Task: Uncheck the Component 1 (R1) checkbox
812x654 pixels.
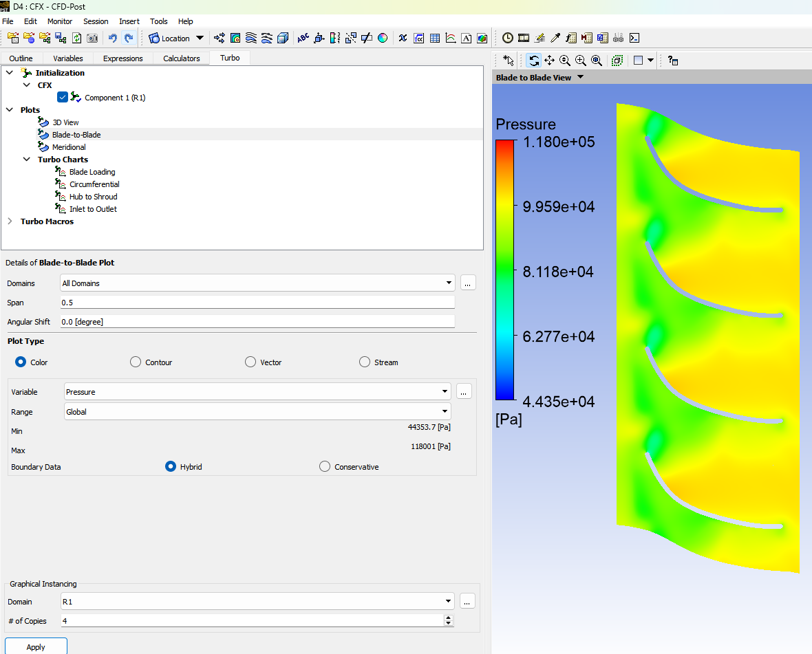Action: [x=63, y=98]
